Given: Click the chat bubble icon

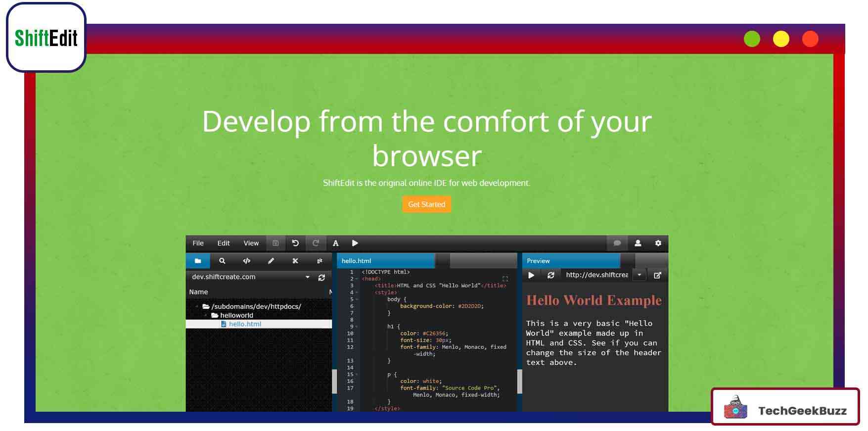Looking at the screenshot, I should [x=617, y=243].
